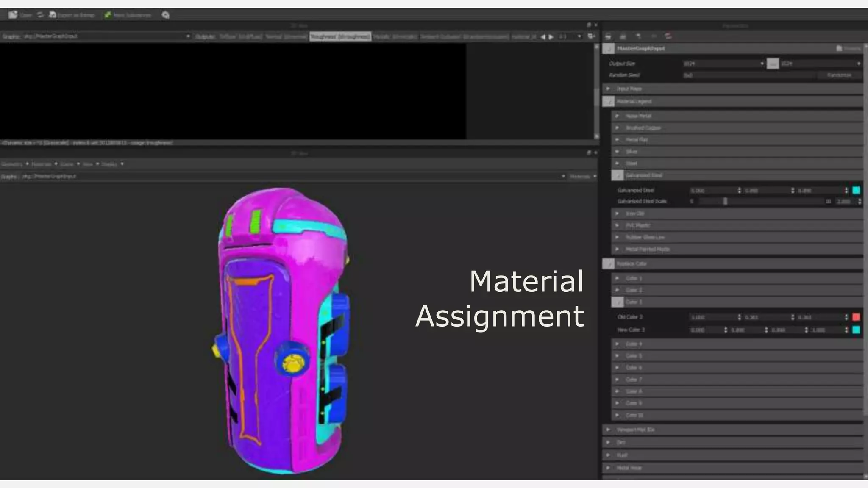
Task: Collapse the Galvanized Steel subsection
Action: [x=618, y=175]
